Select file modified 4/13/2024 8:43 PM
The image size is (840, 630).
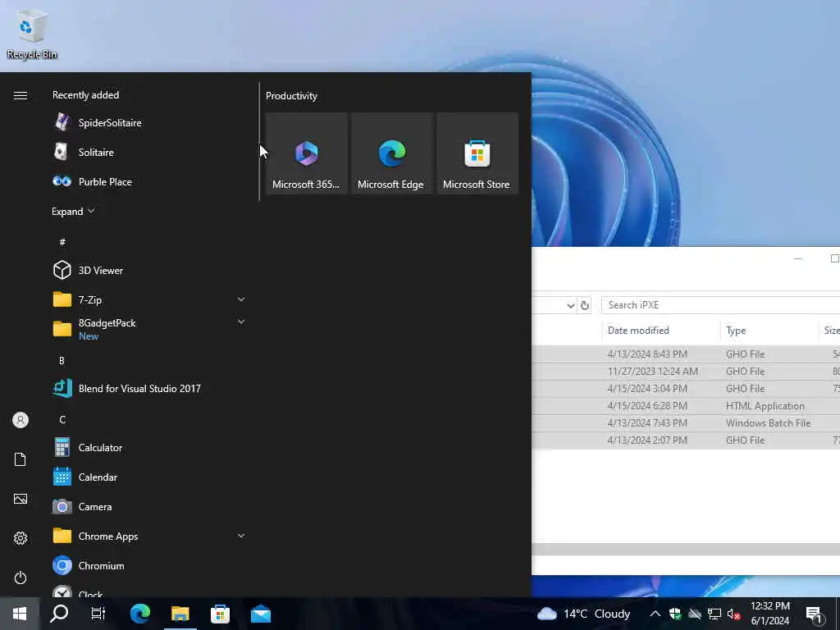[686, 354]
